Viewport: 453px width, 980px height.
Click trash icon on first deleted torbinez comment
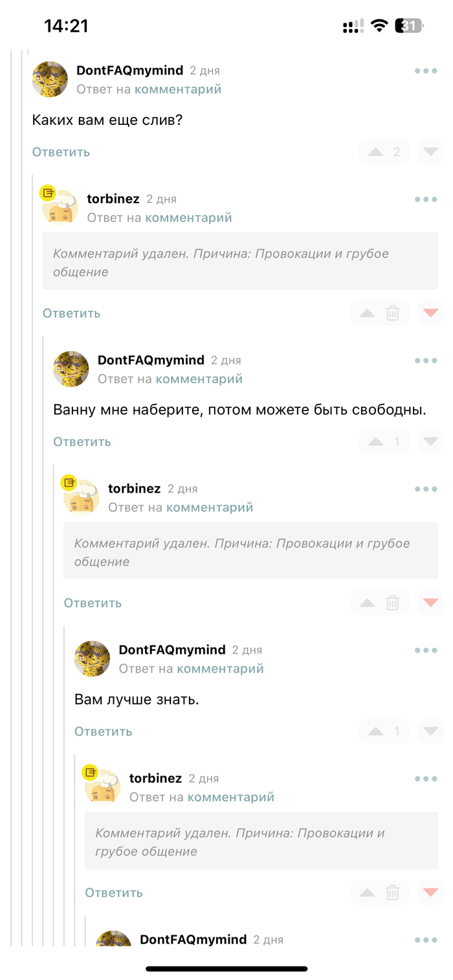[393, 313]
